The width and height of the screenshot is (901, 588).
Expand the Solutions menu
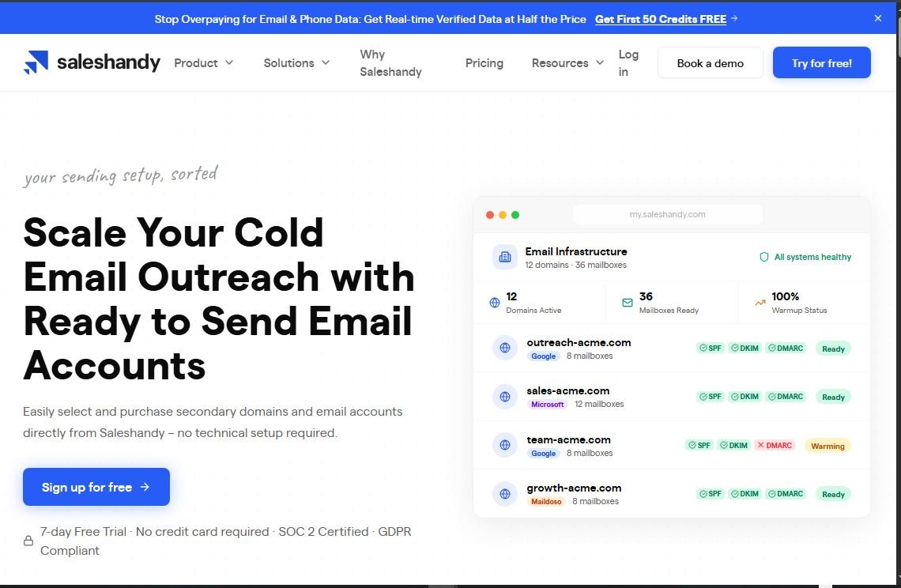click(296, 62)
